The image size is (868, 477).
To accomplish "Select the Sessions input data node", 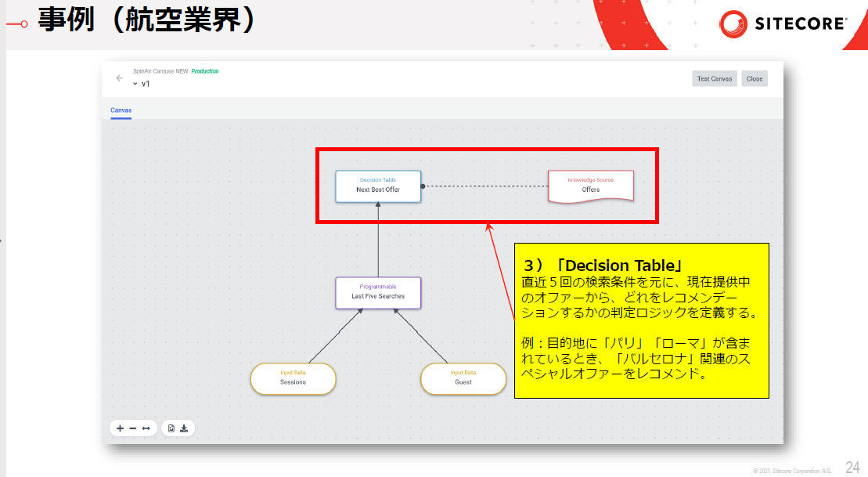I will coord(293,378).
